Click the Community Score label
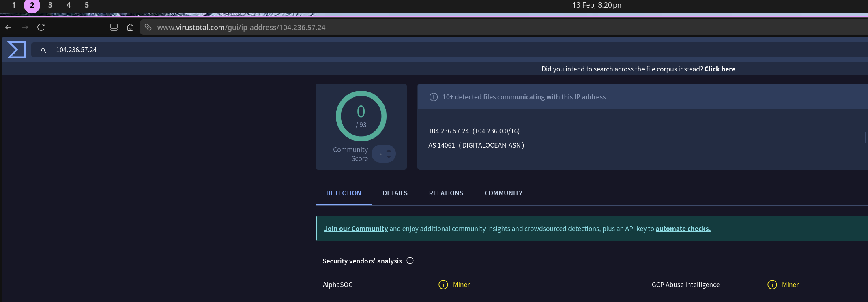This screenshot has width=868, height=302. click(350, 154)
